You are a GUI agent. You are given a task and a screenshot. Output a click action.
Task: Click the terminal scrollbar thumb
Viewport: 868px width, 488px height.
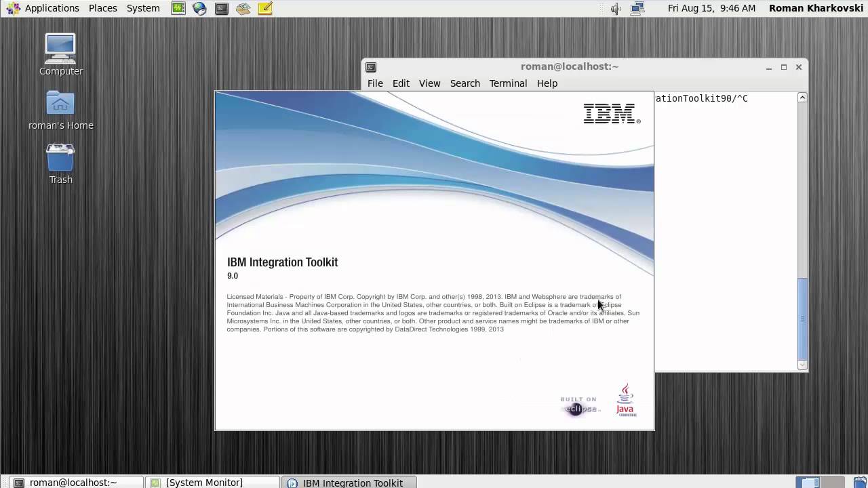pyautogui.click(x=802, y=319)
